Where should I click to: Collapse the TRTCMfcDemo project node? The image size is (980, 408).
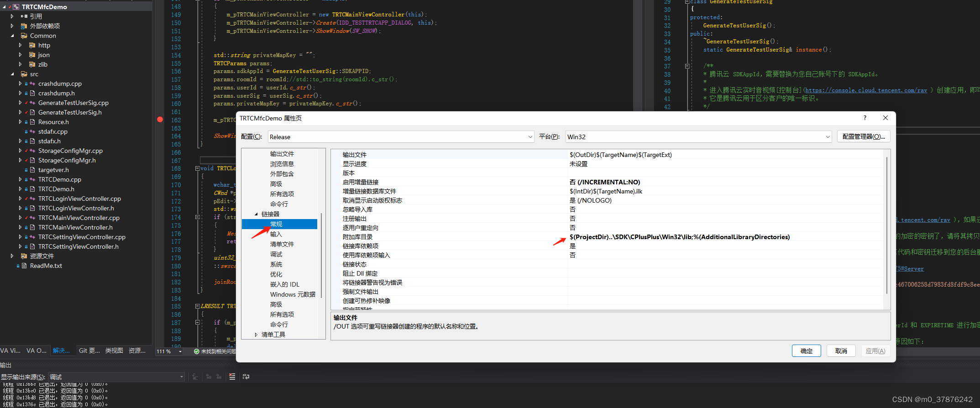click(4, 7)
